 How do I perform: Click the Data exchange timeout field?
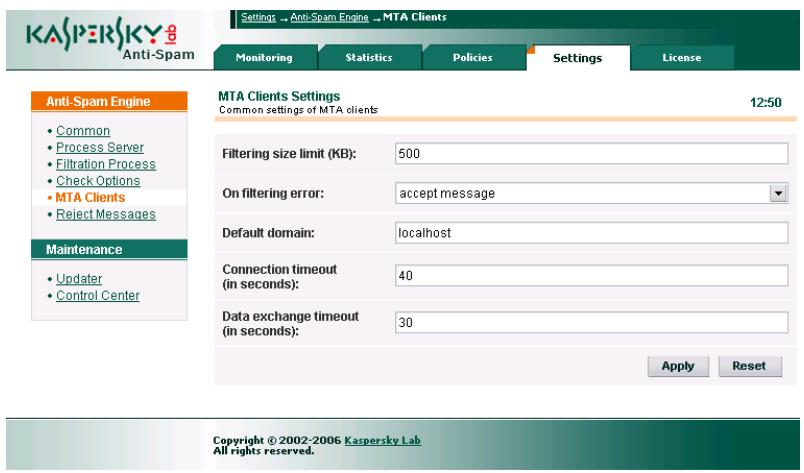click(x=591, y=323)
